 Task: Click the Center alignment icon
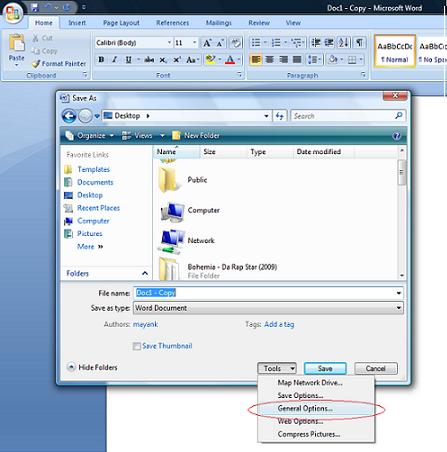click(x=269, y=60)
